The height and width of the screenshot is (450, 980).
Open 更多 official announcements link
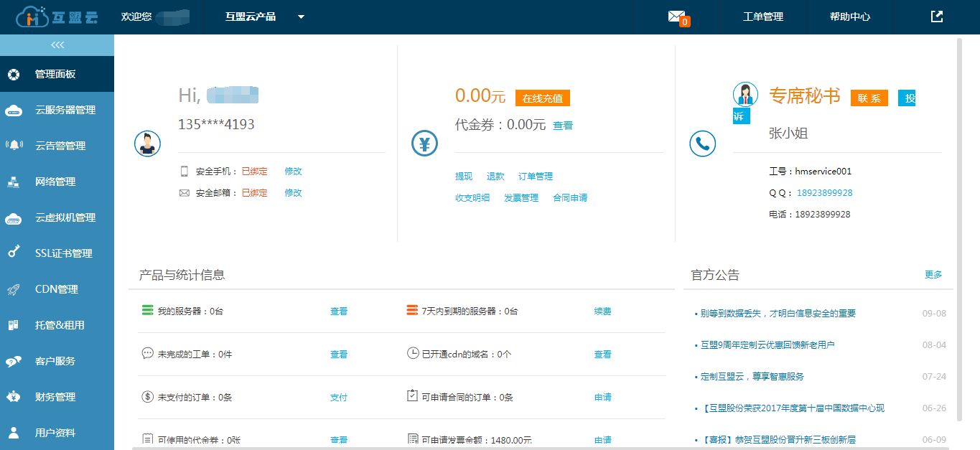pos(933,275)
